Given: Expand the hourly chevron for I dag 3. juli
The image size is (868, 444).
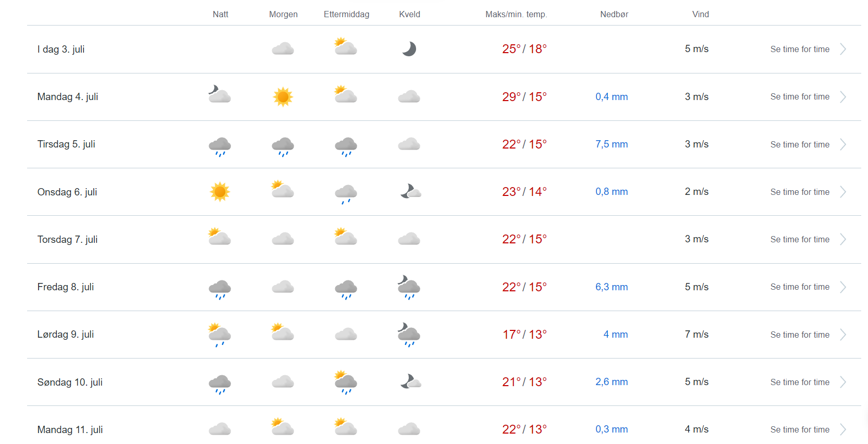Looking at the screenshot, I should pos(843,49).
